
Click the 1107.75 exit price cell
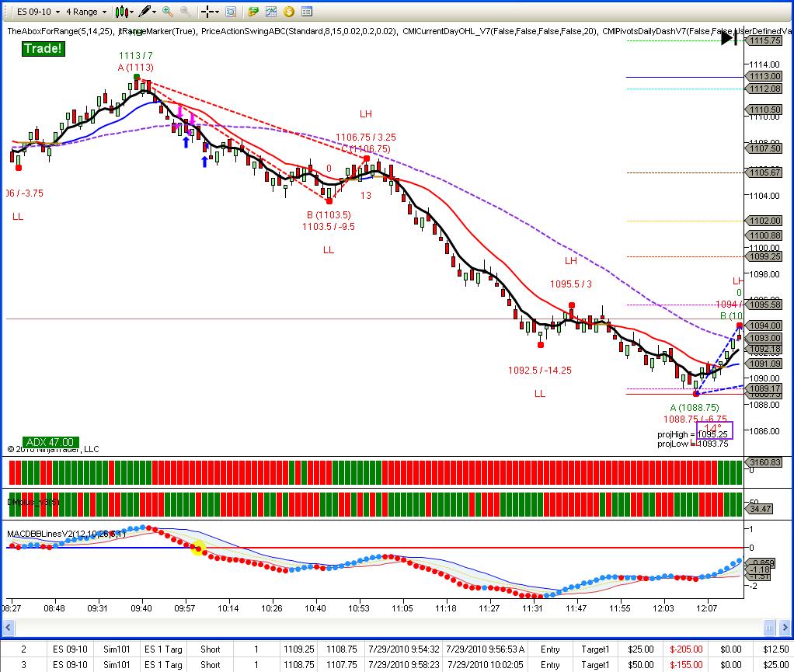click(341, 665)
